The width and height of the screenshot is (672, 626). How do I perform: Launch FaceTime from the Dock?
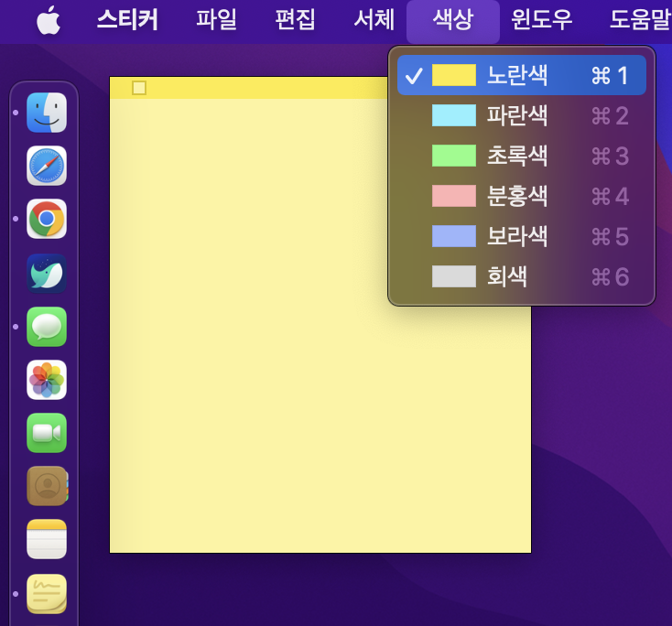coord(47,433)
